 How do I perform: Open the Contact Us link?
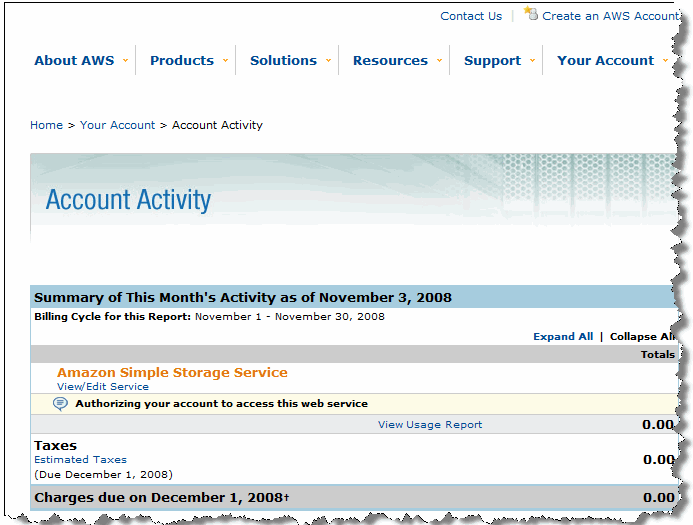(x=471, y=16)
